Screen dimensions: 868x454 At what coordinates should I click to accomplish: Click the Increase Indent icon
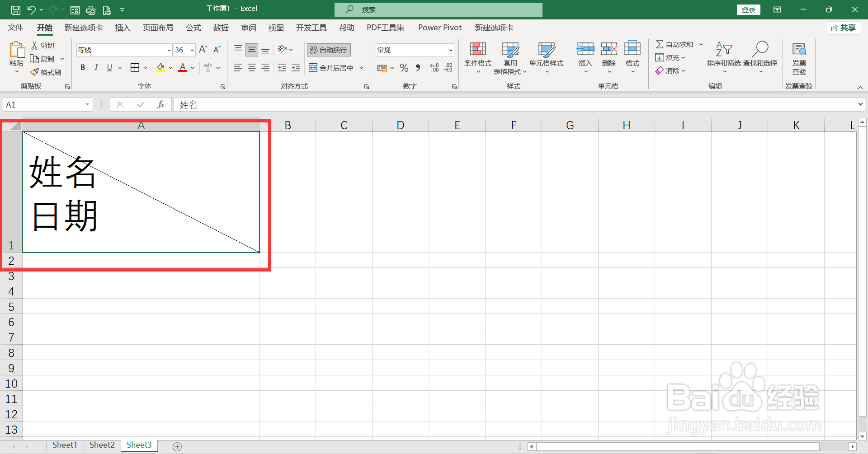coord(296,68)
